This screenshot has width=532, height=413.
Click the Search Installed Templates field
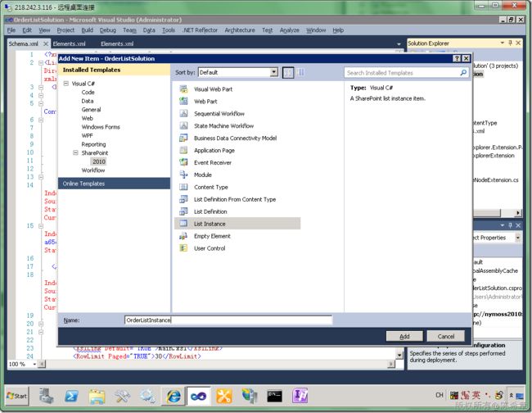(403, 73)
